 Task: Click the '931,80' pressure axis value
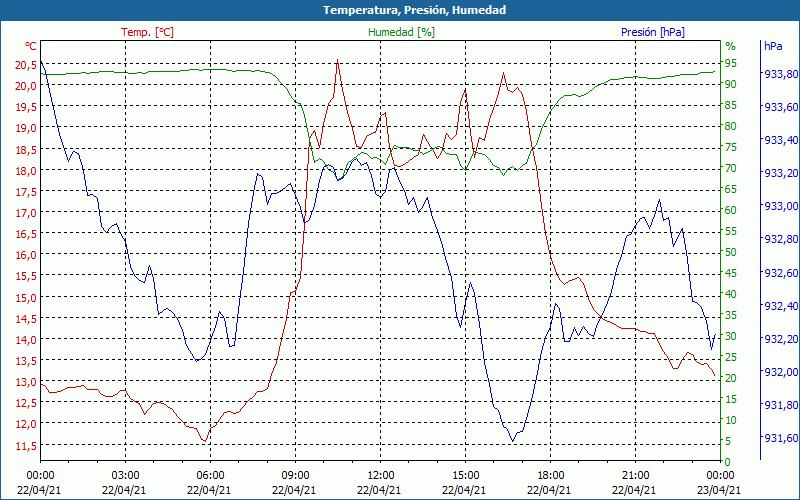coord(781,405)
